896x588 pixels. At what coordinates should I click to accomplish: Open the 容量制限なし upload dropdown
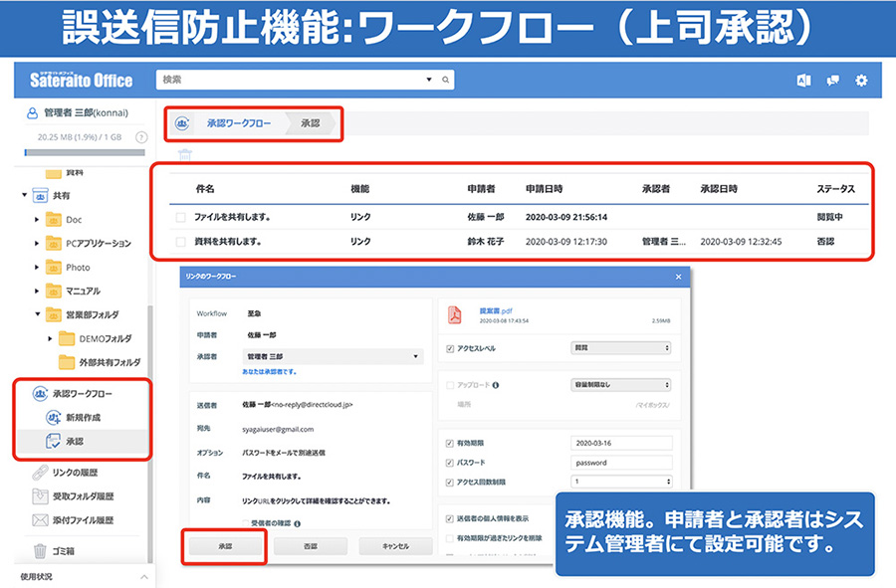coord(621,385)
